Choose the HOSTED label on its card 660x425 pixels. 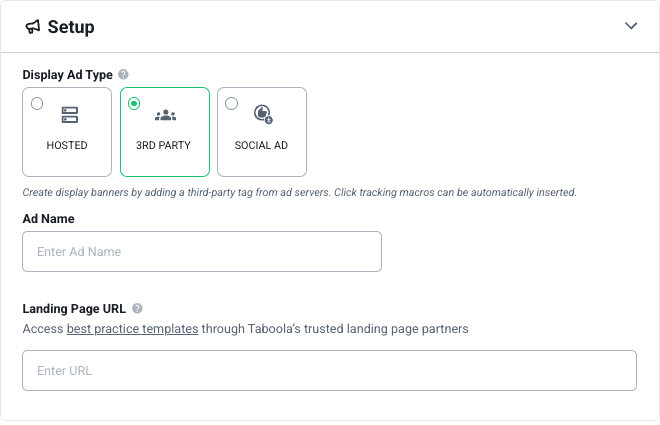tap(67, 145)
